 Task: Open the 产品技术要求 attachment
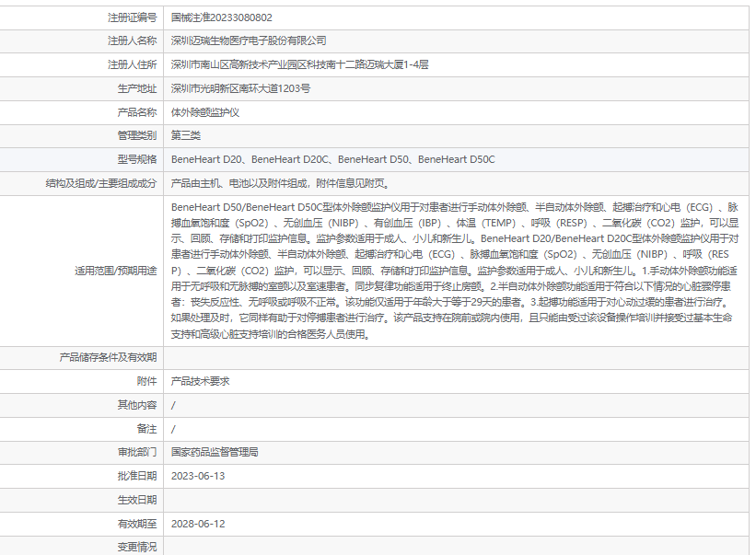click(200, 382)
